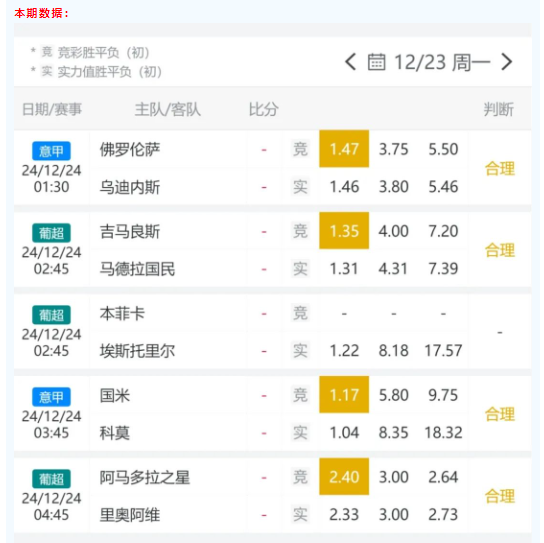Select the 葡超 badge for 本菲卡 match
Viewport: 544px width, 543px height.
[x=51, y=315]
